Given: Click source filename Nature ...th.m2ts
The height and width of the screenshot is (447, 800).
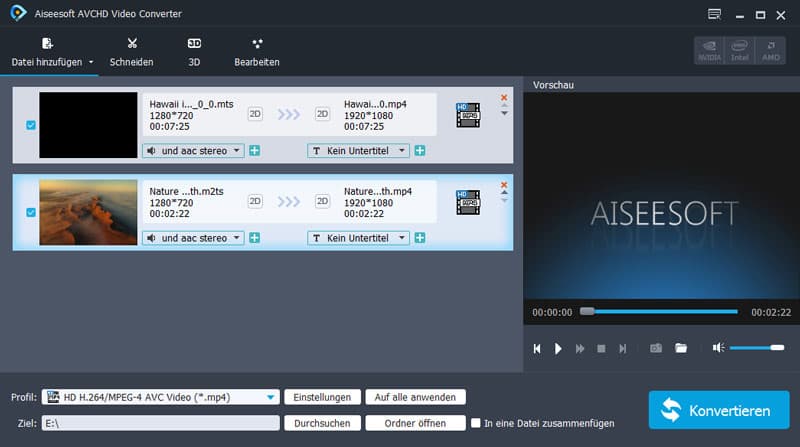Looking at the screenshot, I should [186, 191].
